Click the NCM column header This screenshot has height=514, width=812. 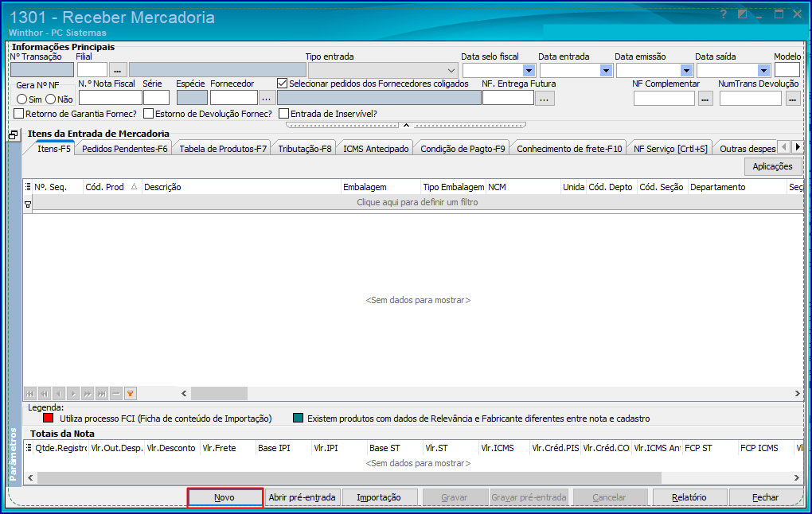[524, 187]
